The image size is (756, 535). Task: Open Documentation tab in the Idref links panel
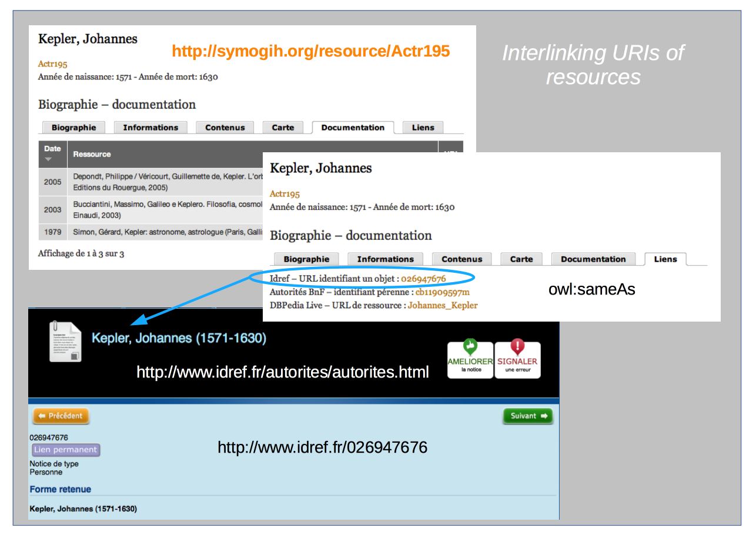pos(593,259)
